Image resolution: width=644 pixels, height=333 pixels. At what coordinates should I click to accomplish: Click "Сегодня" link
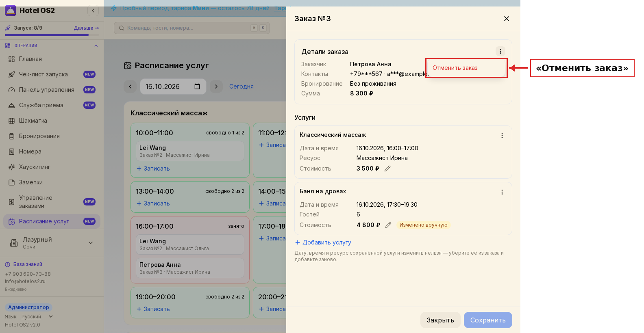point(241,86)
